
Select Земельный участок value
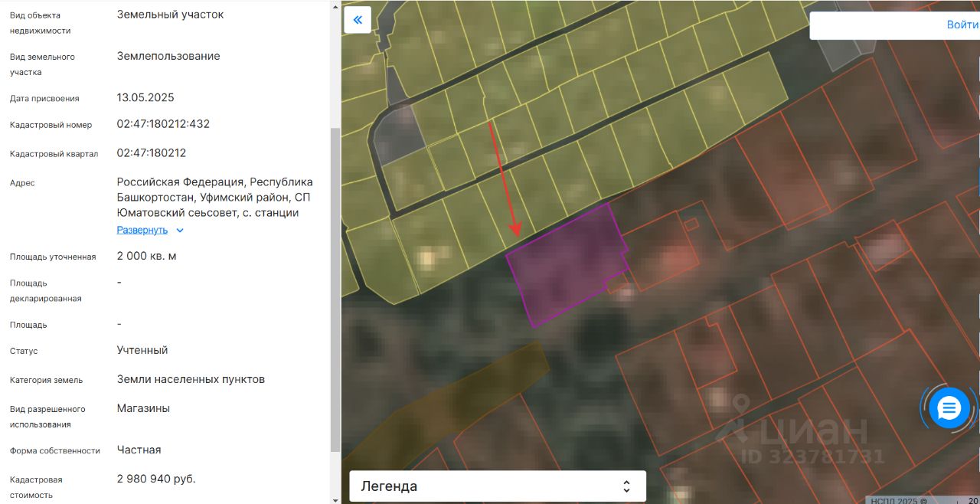[170, 15]
